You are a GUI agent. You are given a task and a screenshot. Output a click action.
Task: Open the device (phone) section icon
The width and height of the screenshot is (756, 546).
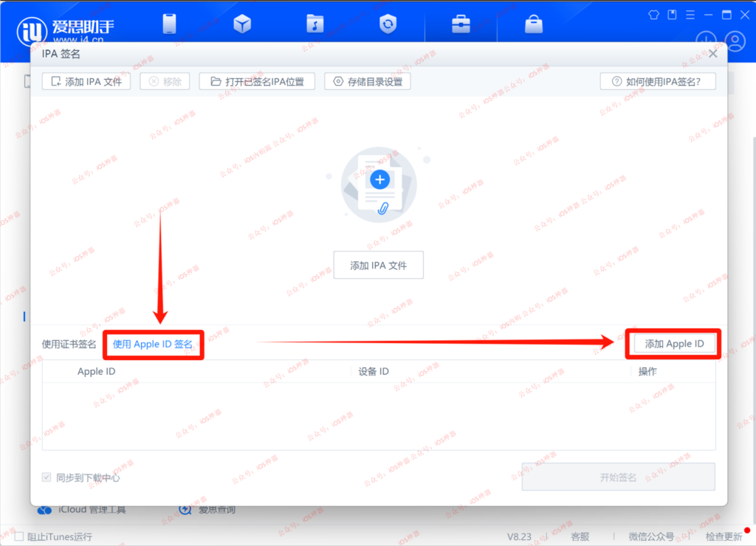coord(169,24)
